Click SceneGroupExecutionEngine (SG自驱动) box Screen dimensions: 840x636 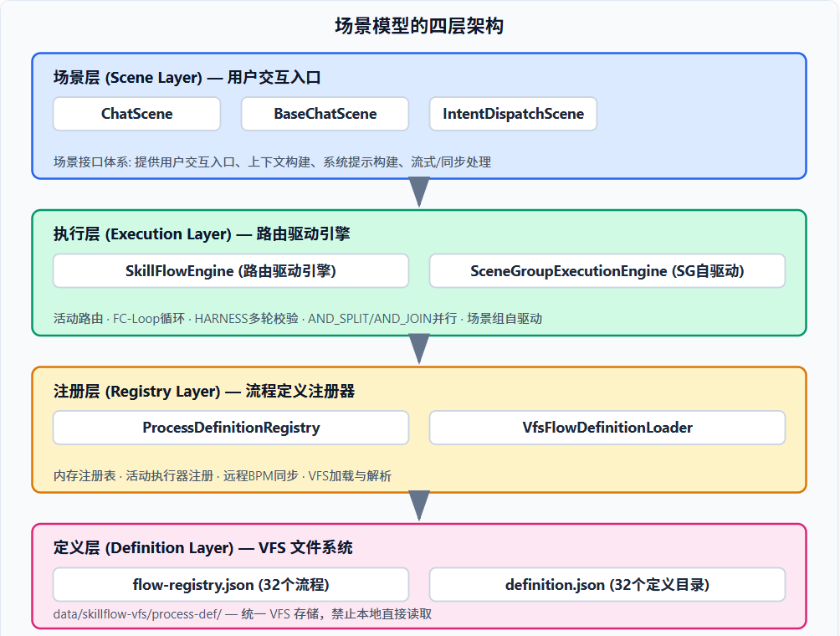(x=607, y=270)
